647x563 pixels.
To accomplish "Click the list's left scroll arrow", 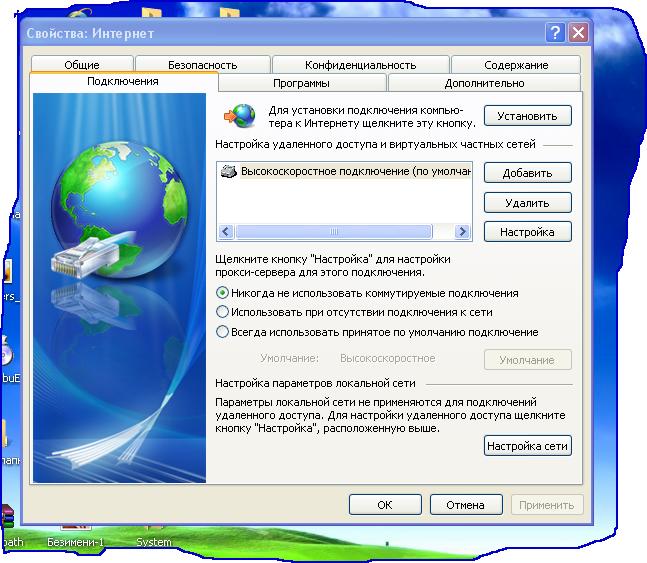I will [x=225, y=231].
